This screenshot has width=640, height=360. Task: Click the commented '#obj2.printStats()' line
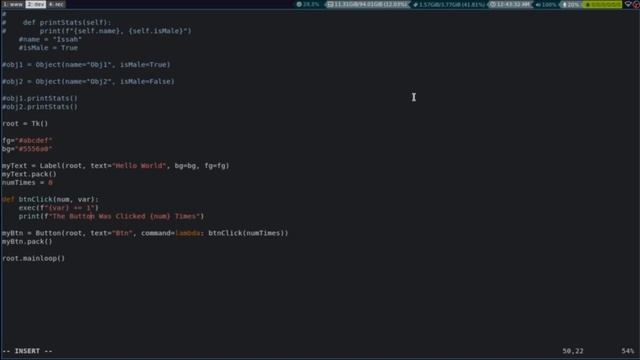coord(40,107)
